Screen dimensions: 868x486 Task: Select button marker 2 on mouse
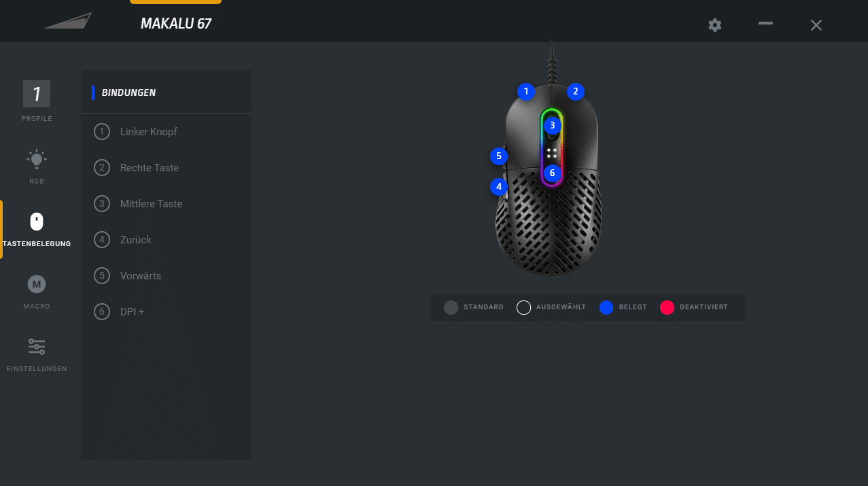575,91
